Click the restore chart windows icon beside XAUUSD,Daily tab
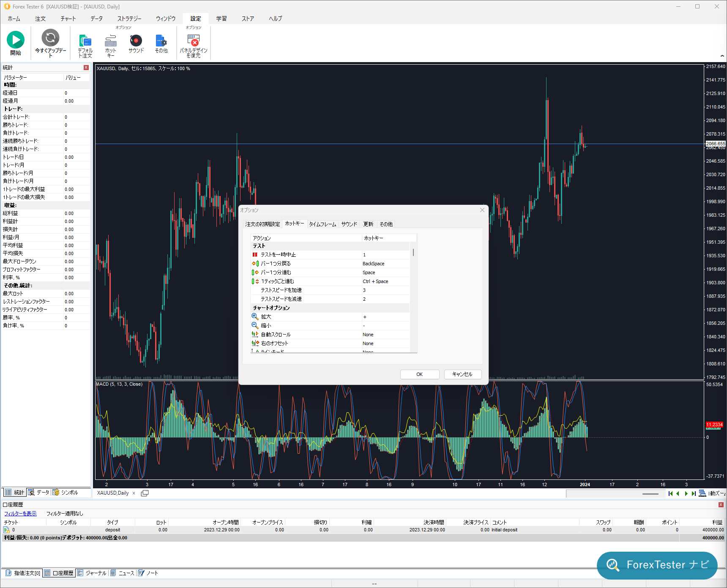Image resolution: width=727 pixels, height=588 pixels. click(x=145, y=493)
